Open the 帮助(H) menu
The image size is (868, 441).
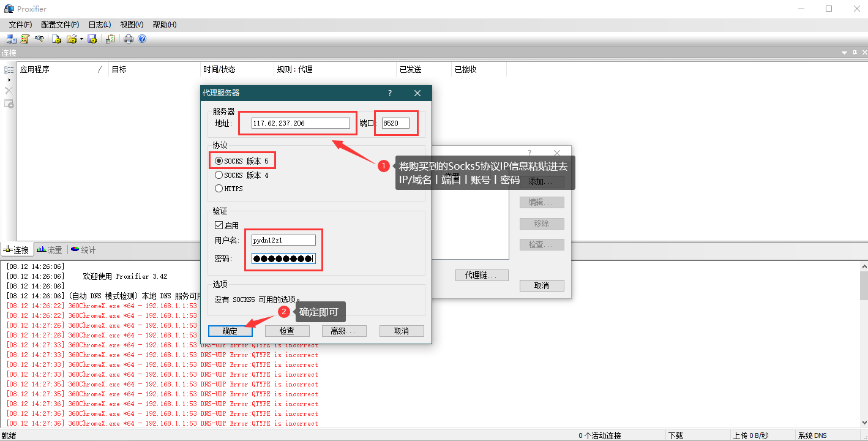(164, 24)
